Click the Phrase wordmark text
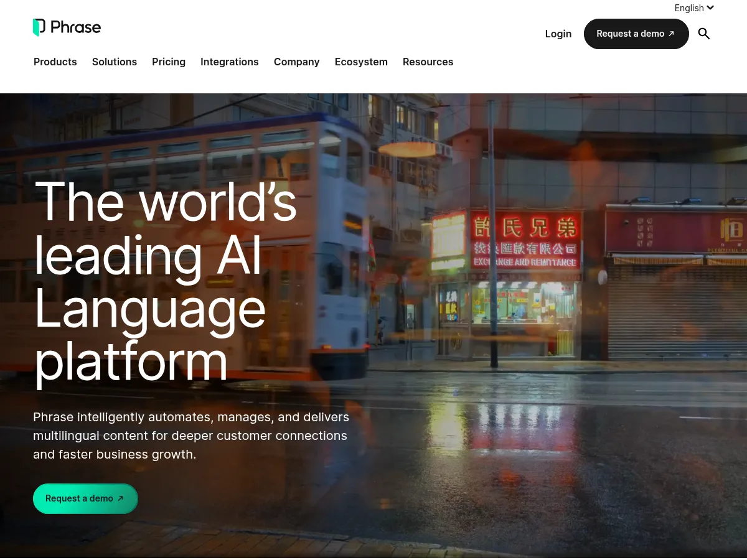The image size is (747, 560). [75, 27]
